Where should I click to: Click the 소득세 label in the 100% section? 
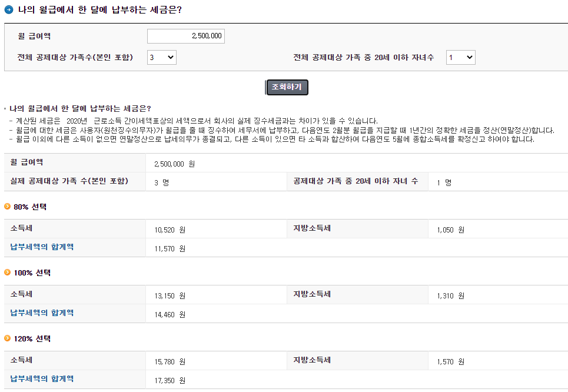21,294
